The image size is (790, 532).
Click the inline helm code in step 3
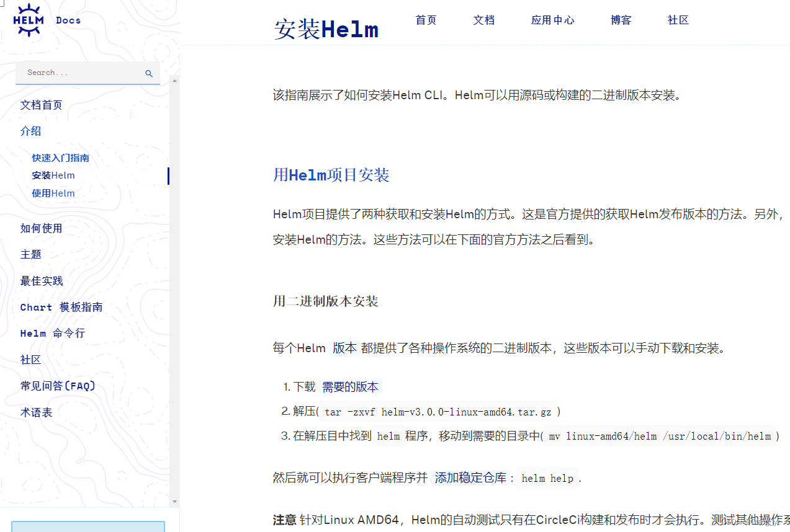point(388,436)
